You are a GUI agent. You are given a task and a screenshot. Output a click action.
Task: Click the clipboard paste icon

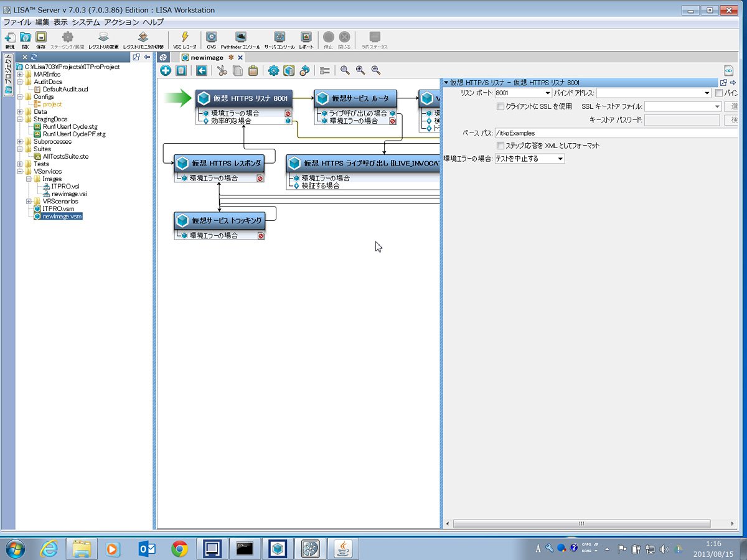coord(253,70)
